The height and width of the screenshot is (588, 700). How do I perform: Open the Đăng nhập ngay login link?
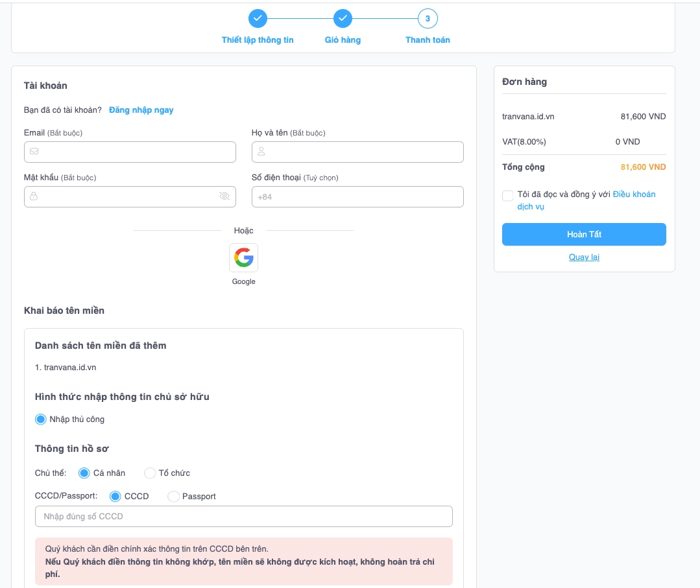click(141, 110)
